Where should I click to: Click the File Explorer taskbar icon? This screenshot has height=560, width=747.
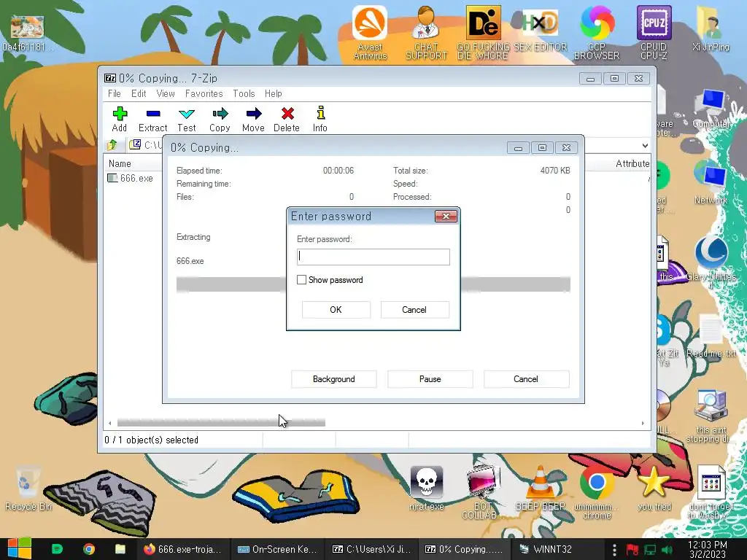click(x=120, y=549)
